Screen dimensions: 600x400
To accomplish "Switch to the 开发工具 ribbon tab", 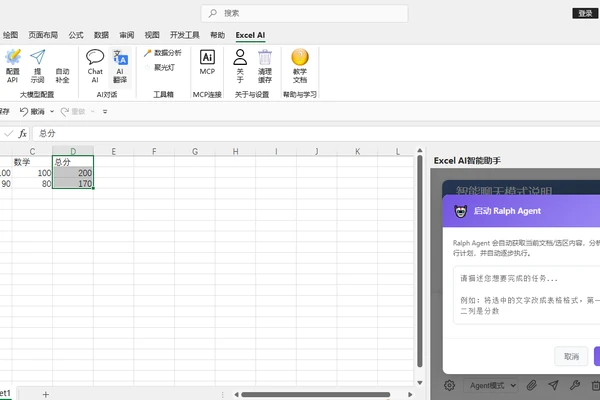I will point(185,35).
